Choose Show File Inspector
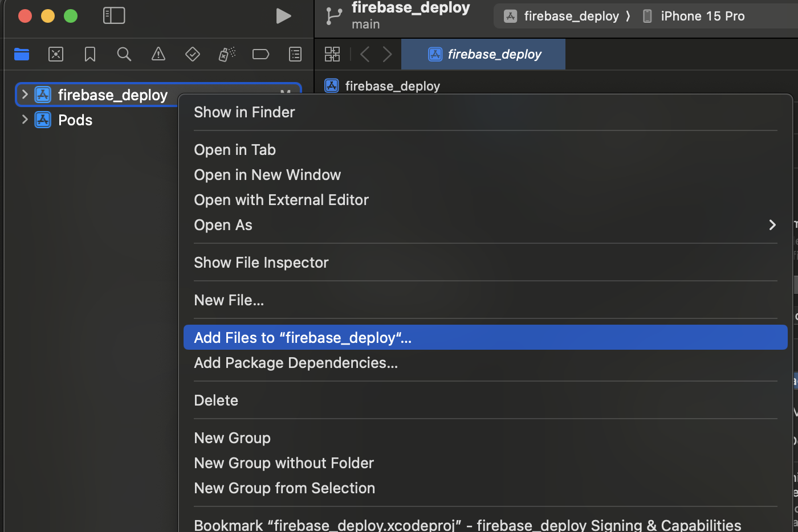Screen dimensions: 798x532 [x=485, y=263]
